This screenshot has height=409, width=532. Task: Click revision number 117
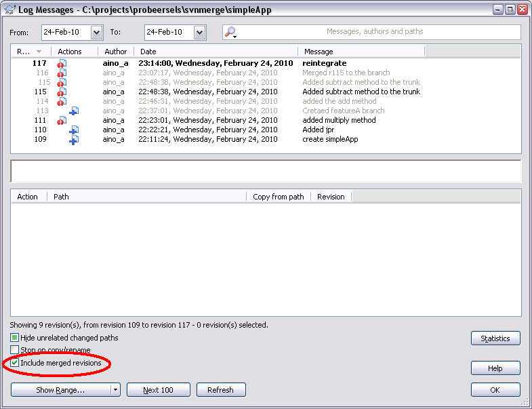(x=39, y=63)
